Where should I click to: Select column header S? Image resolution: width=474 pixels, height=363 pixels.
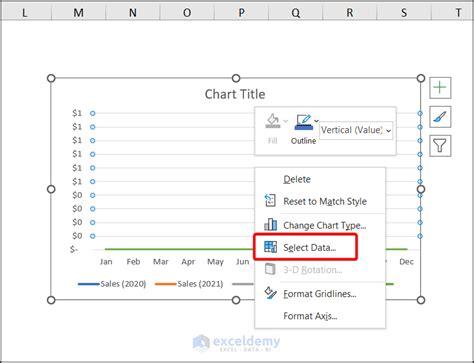click(404, 13)
